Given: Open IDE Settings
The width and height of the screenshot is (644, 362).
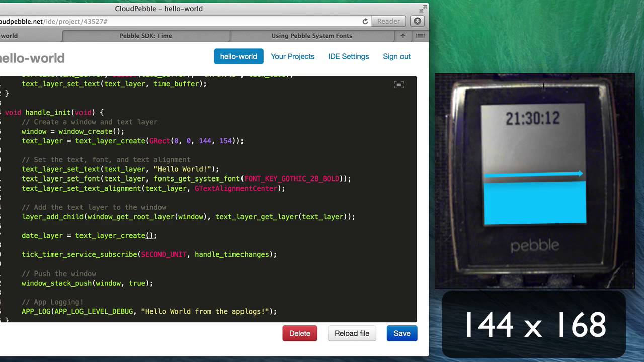Looking at the screenshot, I should click(x=349, y=56).
